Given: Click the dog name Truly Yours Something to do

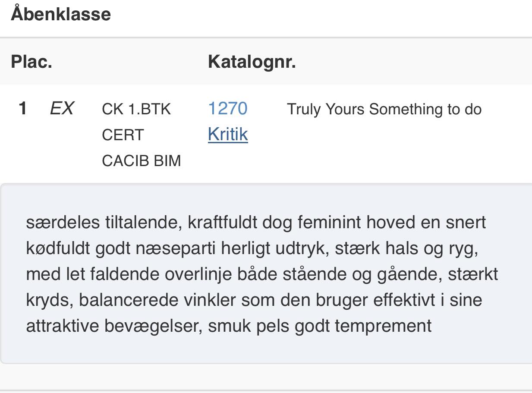Looking at the screenshot, I should (x=384, y=109).
